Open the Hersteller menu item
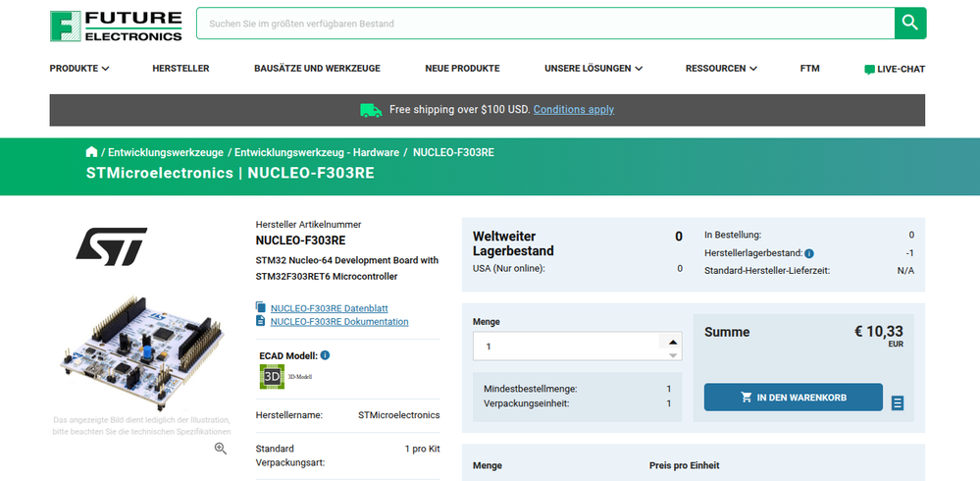 (181, 69)
